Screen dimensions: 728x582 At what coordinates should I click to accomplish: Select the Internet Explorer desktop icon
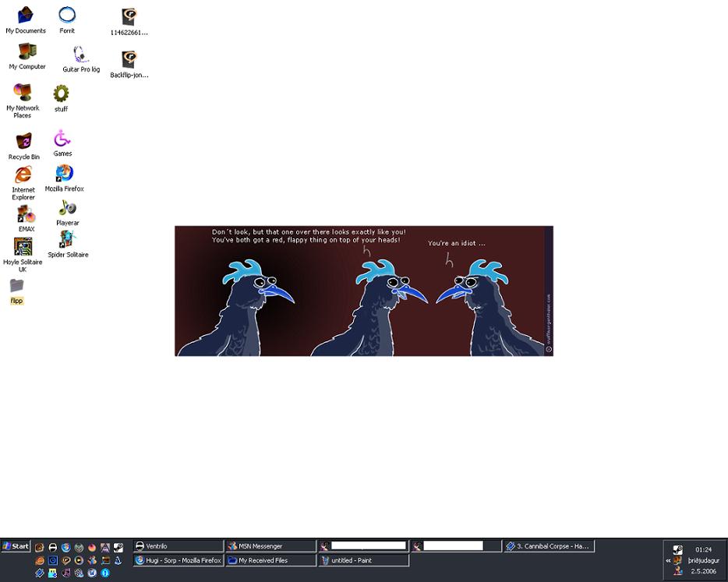tap(23, 183)
